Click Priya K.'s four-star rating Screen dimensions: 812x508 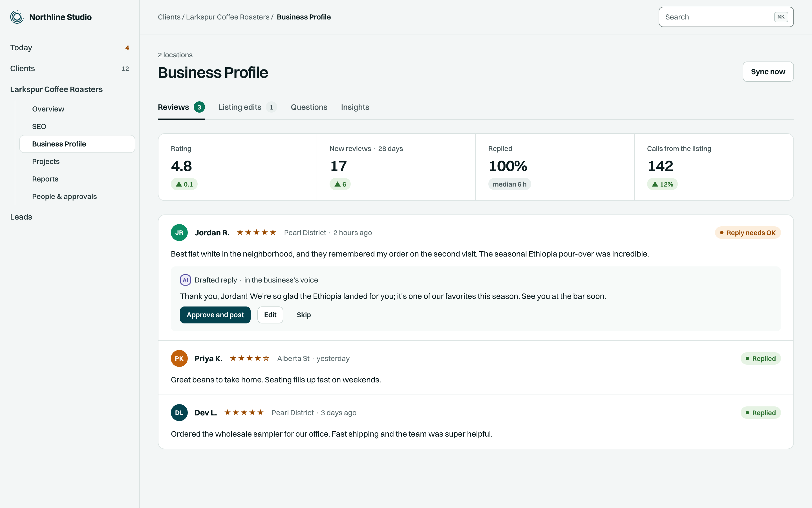click(249, 358)
